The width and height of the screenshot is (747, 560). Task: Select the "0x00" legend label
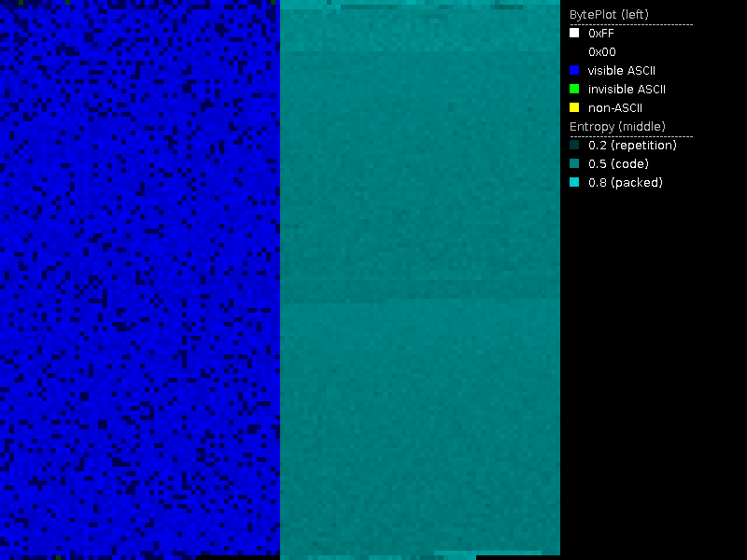[x=601, y=52]
